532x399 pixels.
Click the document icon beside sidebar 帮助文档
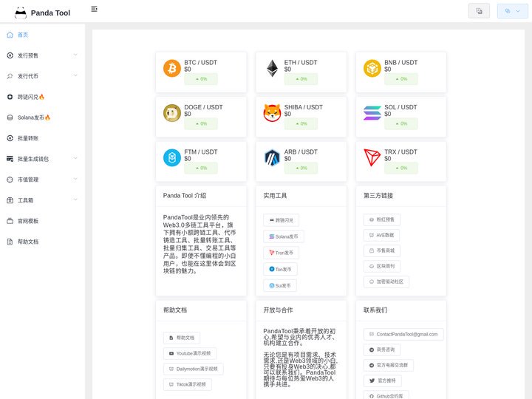(10, 242)
